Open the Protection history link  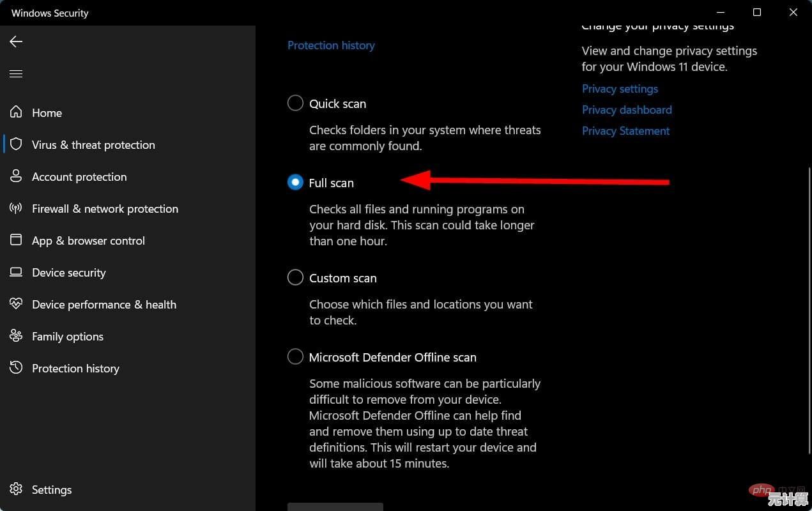(x=331, y=45)
